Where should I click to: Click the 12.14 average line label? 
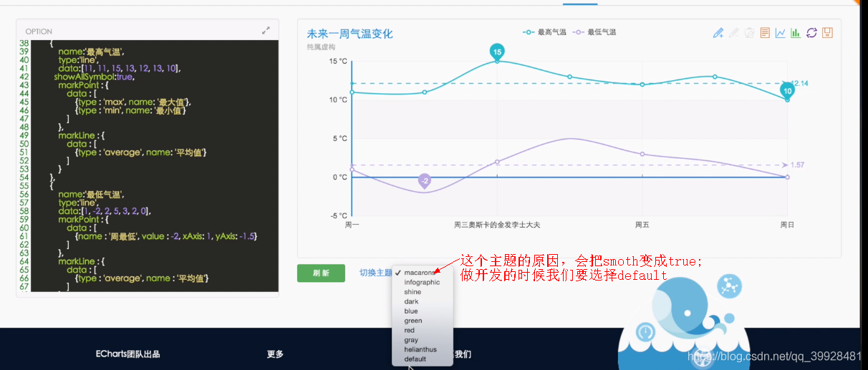[801, 84]
